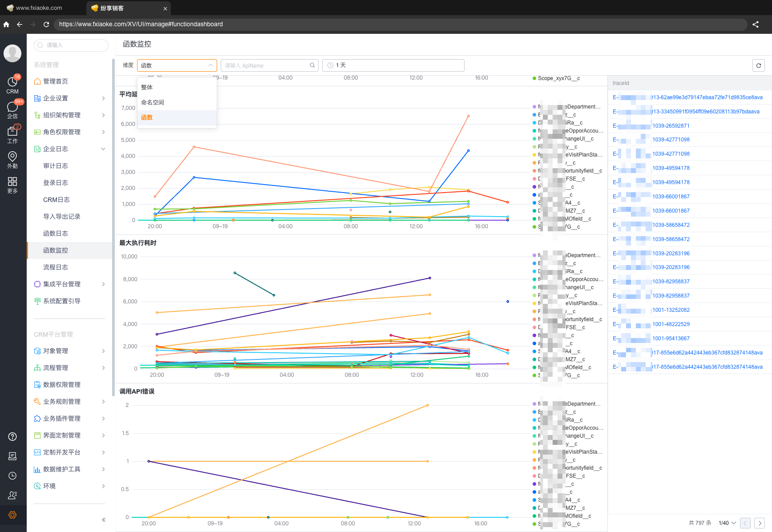Open the desk/service icon in left rail
772x532 pixels.
pos(12,456)
